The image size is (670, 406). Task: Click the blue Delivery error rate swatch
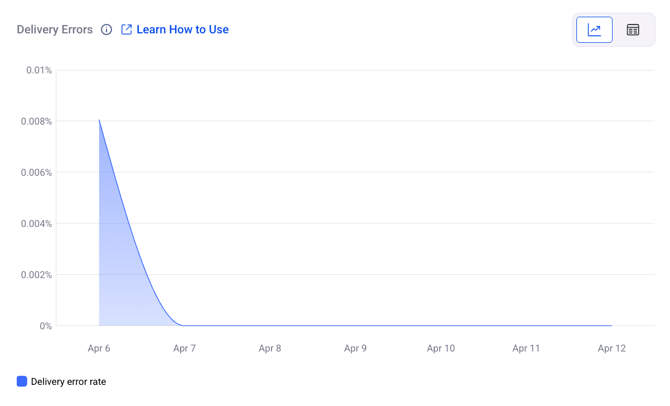pos(22,381)
